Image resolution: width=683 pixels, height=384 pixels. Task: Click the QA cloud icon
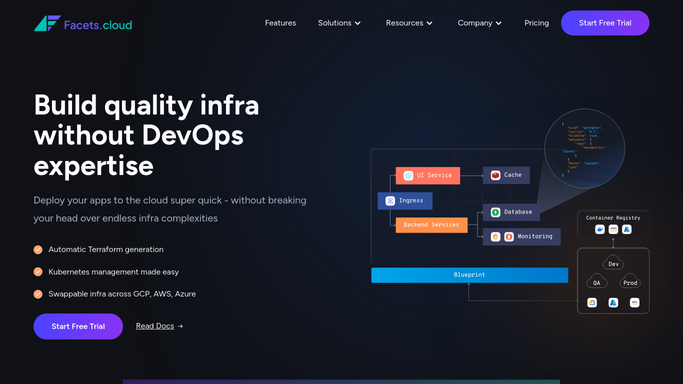coord(597,281)
